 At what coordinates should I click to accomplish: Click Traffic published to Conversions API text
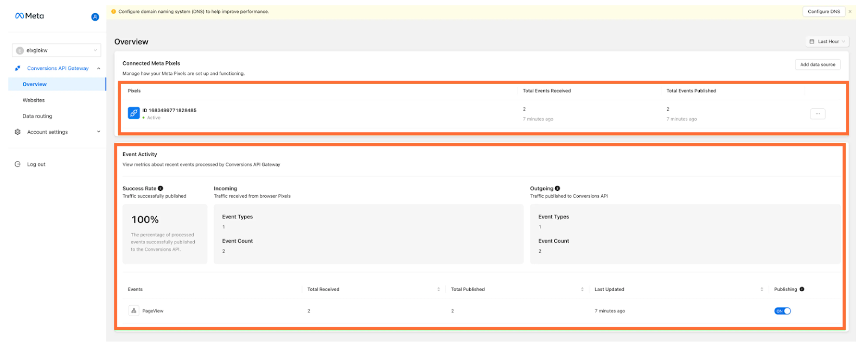(569, 196)
